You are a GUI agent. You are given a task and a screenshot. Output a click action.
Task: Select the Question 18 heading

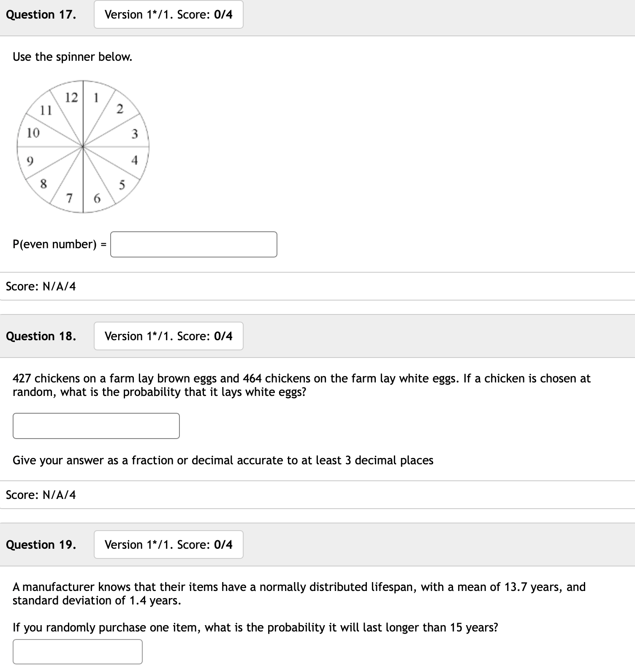41,336
